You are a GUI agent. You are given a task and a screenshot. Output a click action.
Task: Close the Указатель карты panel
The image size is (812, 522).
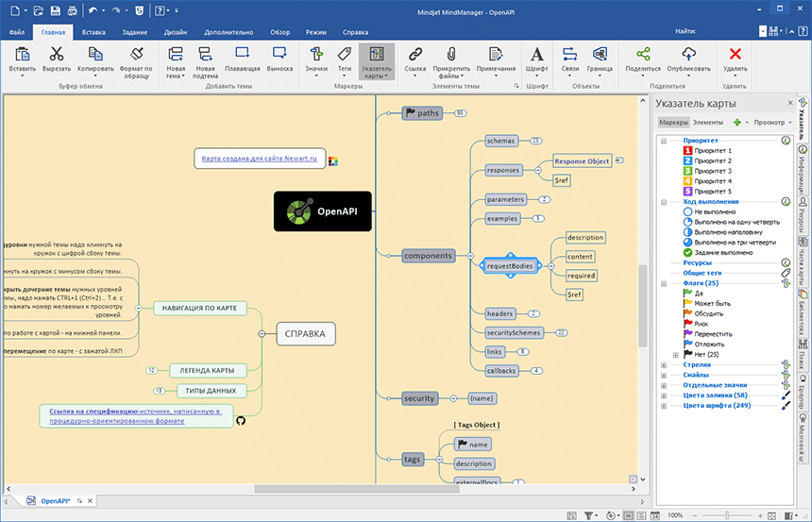point(790,103)
